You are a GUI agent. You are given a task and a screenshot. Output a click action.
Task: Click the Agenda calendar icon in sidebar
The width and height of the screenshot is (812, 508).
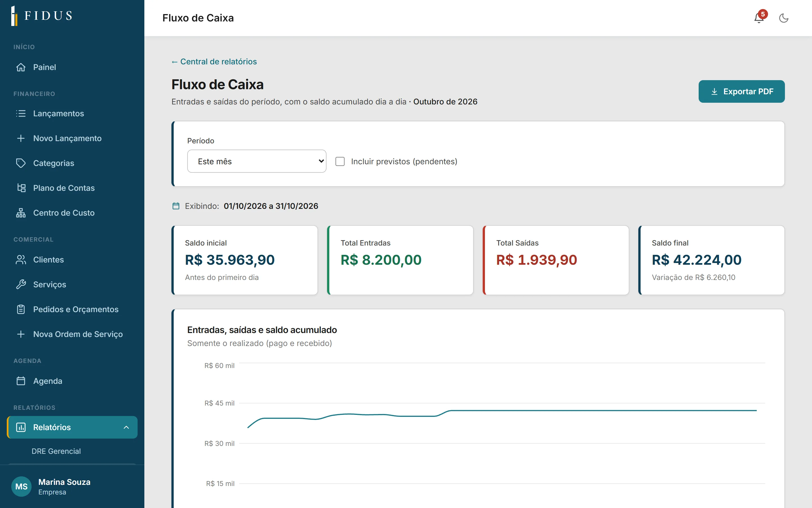(x=21, y=381)
